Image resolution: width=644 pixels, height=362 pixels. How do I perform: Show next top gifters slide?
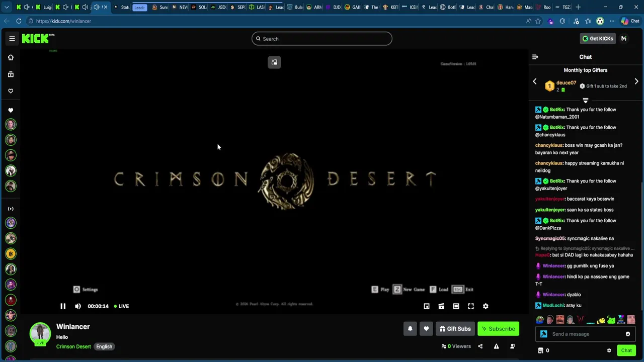636,81
